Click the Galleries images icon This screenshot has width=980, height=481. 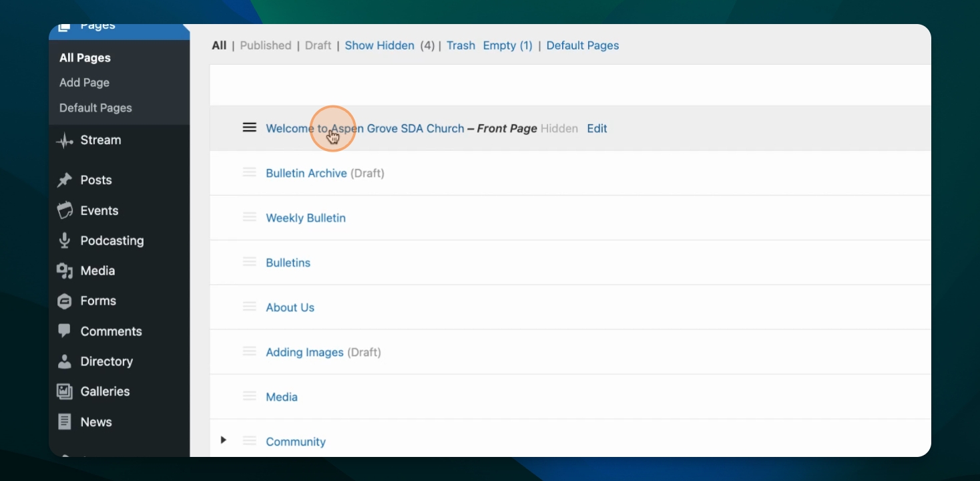click(x=65, y=391)
